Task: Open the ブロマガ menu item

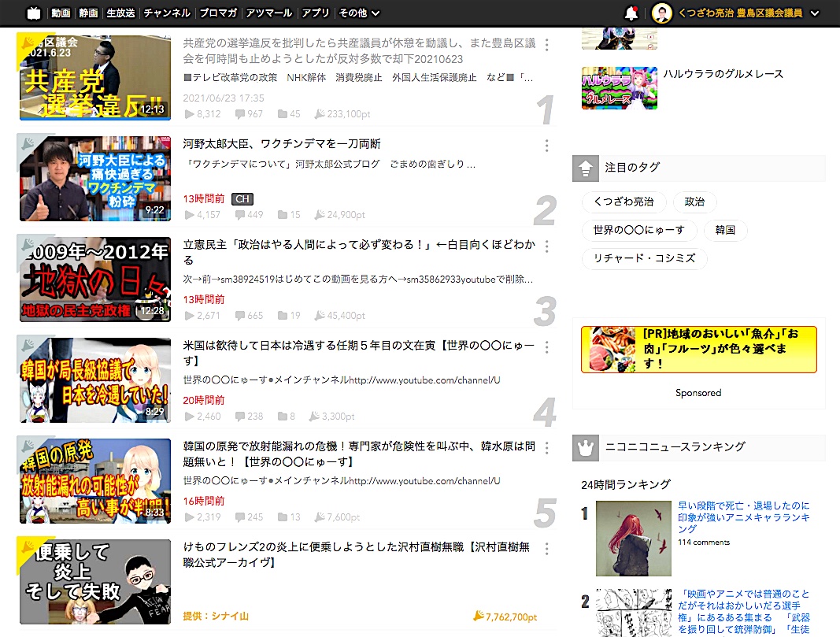Action: pos(218,13)
